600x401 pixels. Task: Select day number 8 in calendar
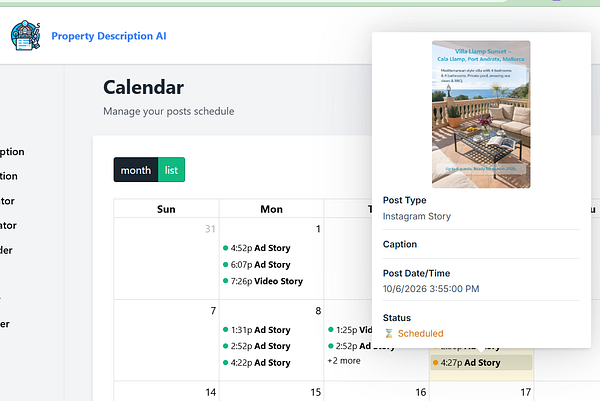click(318, 311)
